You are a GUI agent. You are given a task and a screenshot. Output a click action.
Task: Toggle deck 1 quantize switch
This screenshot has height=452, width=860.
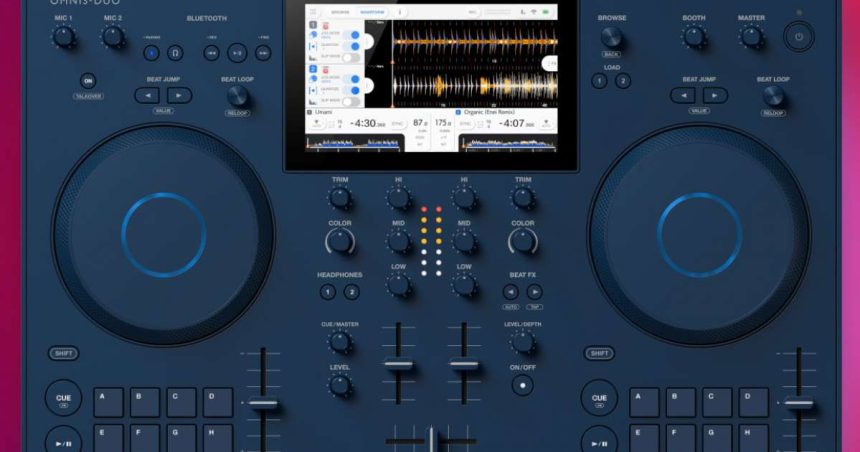[351, 46]
